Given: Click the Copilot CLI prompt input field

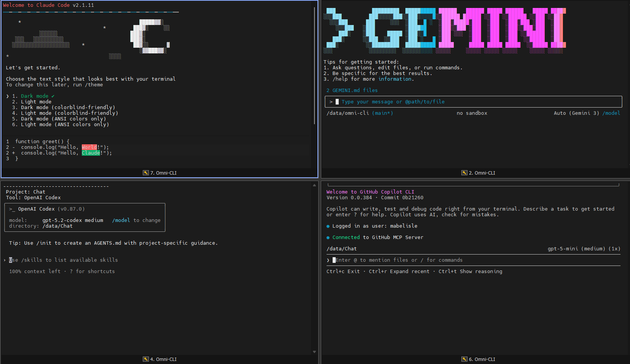Looking at the screenshot, I should 474,260.
